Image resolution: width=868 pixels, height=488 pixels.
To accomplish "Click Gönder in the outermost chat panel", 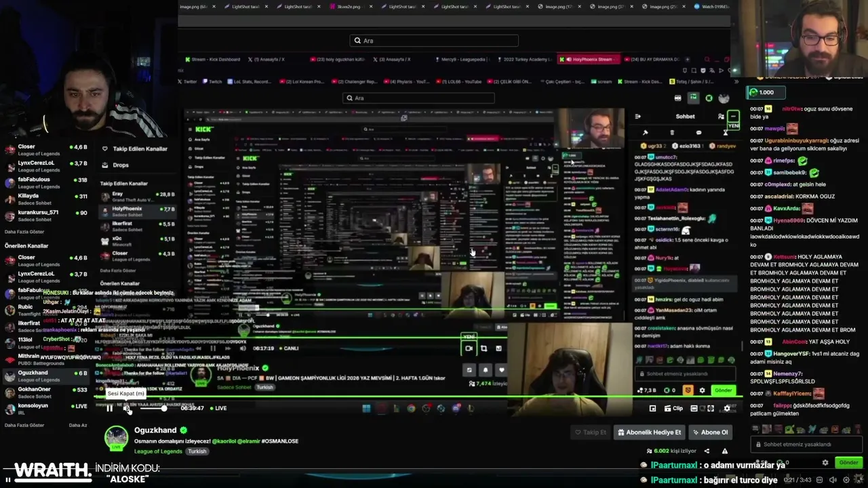I will [848, 462].
